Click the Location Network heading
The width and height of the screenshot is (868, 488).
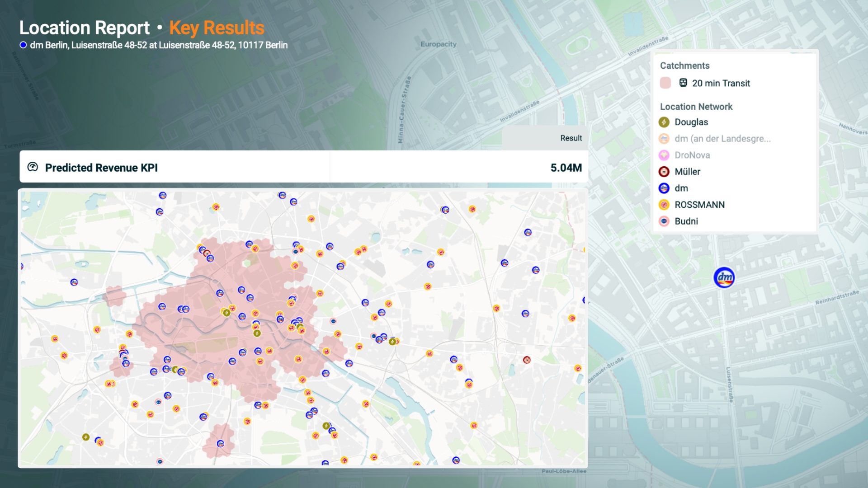pos(696,107)
